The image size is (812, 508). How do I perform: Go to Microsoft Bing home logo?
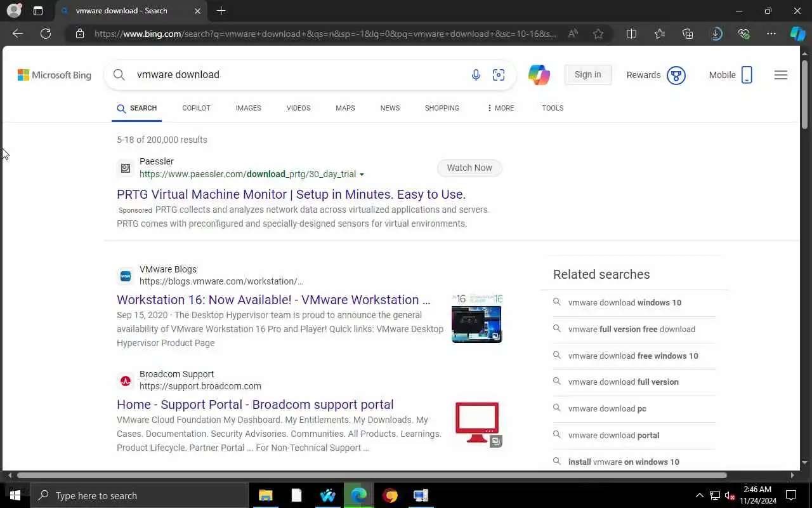(55, 75)
